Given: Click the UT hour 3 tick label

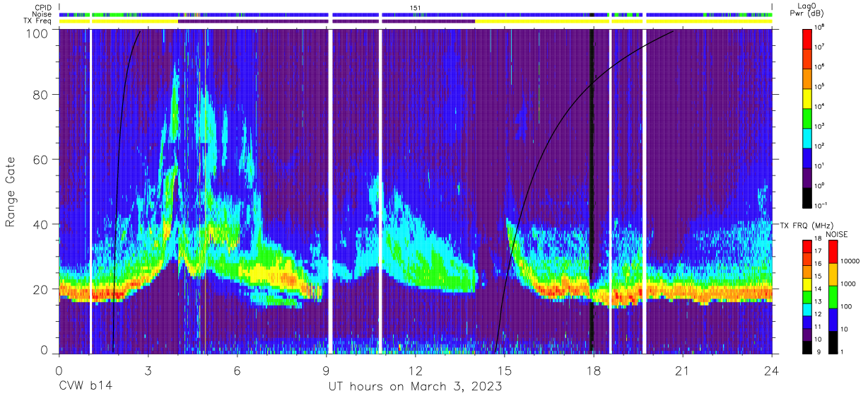Looking at the screenshot, I should point(148,370).
